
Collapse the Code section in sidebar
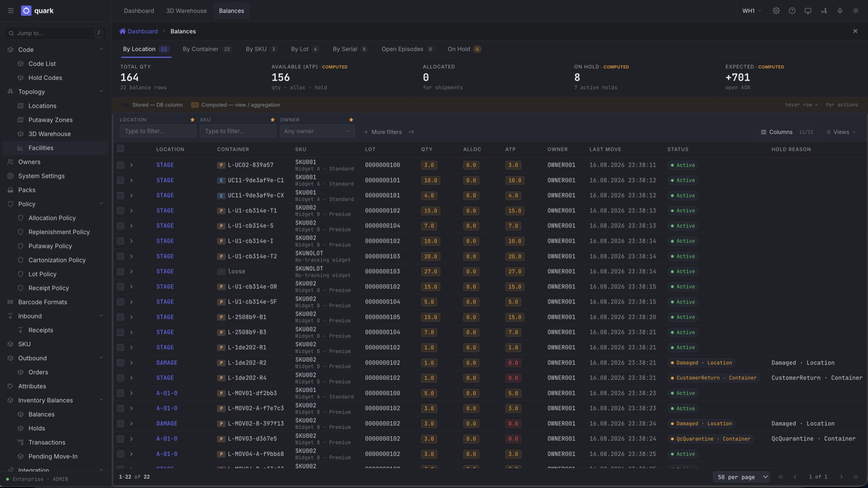pos(101,50)
